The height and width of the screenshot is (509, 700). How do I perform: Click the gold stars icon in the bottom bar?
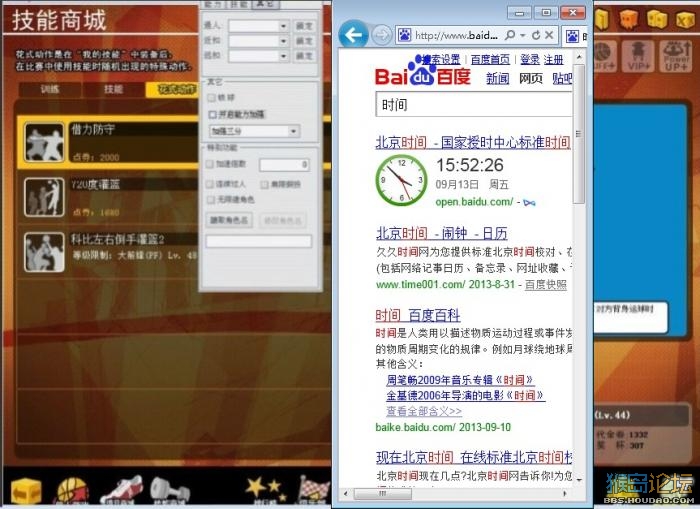pyautogui.click(x=266, y=490)
